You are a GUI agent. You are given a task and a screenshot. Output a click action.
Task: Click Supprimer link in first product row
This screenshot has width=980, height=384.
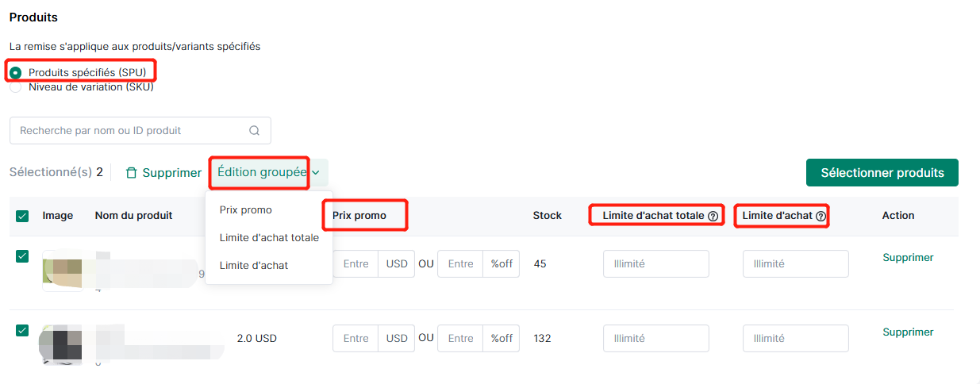tap(908, 258)
